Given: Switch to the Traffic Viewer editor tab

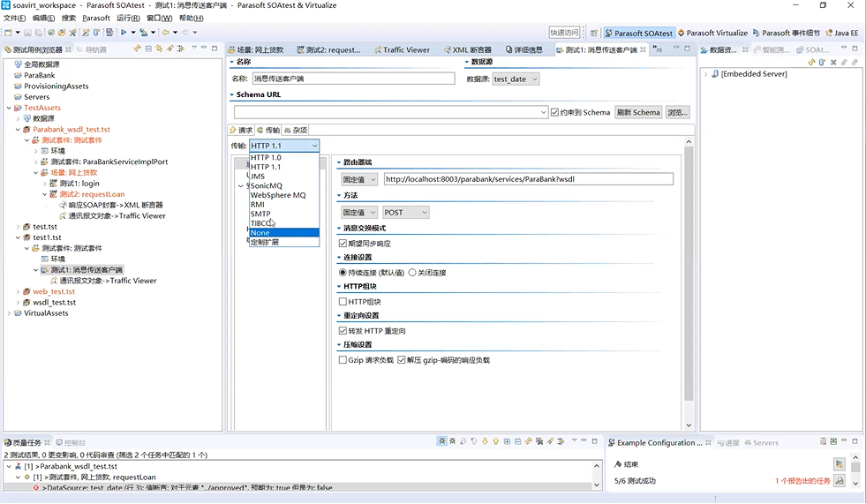Looking at the screenshot, I should 402,49.
